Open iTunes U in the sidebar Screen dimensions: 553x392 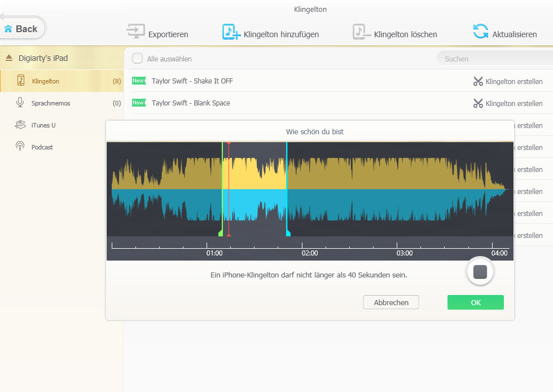coord(43,125)
